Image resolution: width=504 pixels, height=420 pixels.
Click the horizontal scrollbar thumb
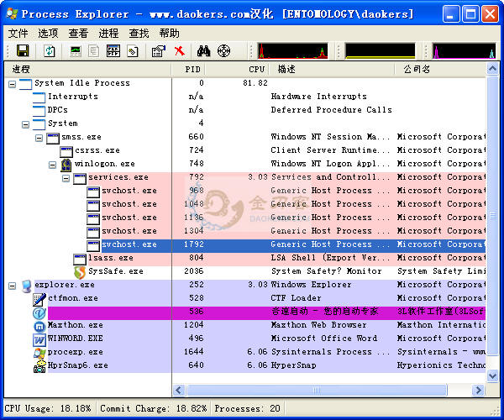click(x=317, y=390)
